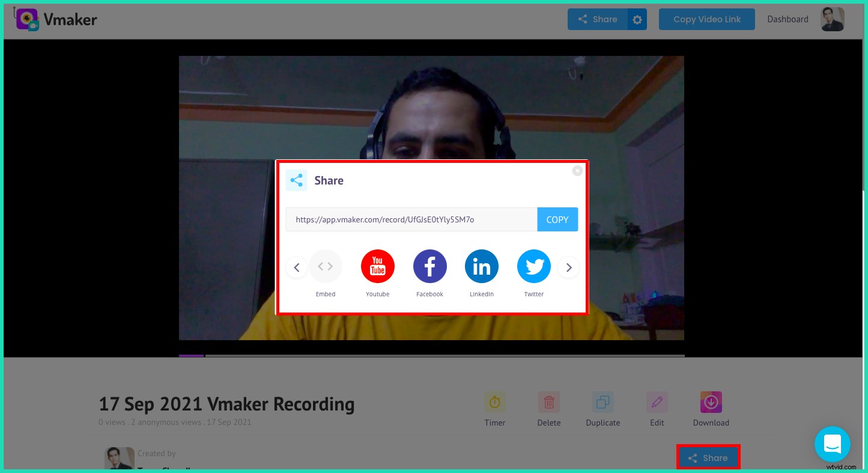Click the Copy Video Link button
The height and width of the screenshot is (473, 868).
(x=706, y=19)
